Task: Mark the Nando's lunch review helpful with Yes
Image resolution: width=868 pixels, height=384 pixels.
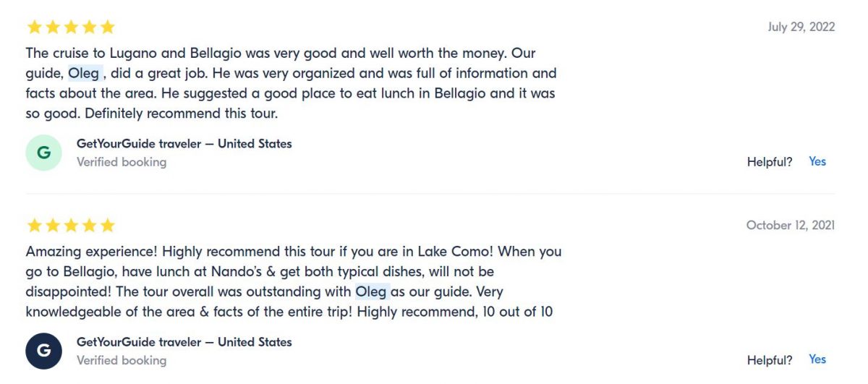Action: coord(817,359)
